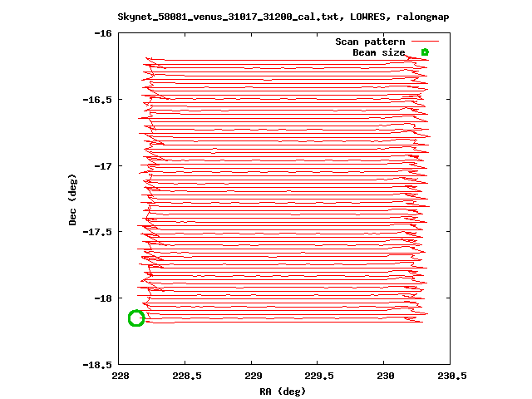The height and width of the screenshot is (399, 532).
Task: Click the x-axis tick label 230
Action: (386, 376)
